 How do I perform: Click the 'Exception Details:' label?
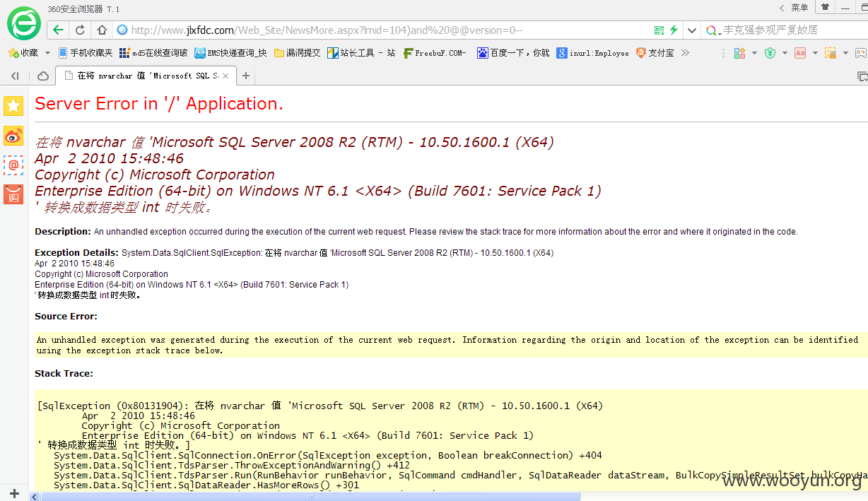pyautogui.click(x=77, y=252)
